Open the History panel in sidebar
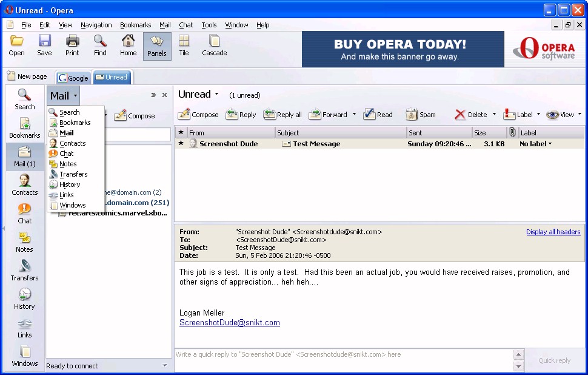The height and width of the screenshot is (375, 588). point(24,299)
